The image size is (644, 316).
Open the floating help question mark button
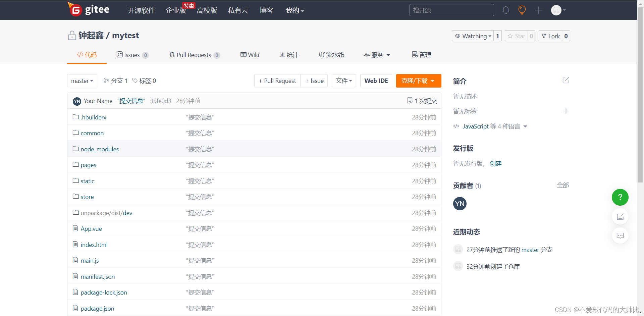[620, 197]
